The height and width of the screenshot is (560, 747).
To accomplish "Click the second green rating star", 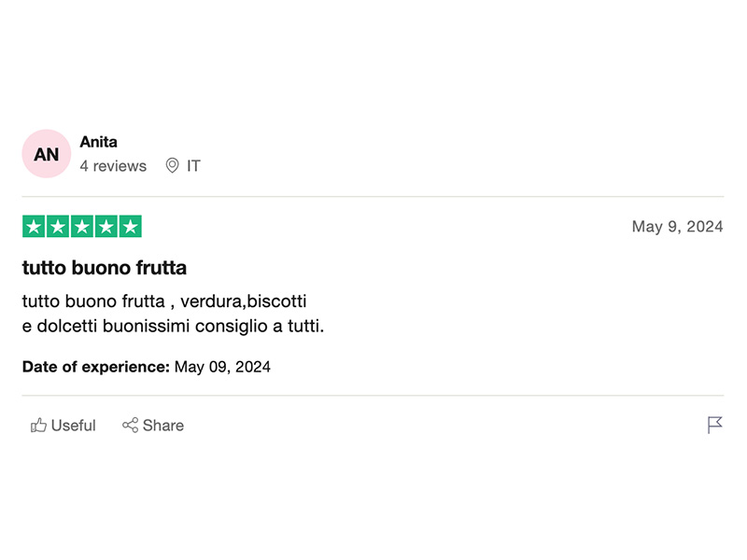I will 58,227.
